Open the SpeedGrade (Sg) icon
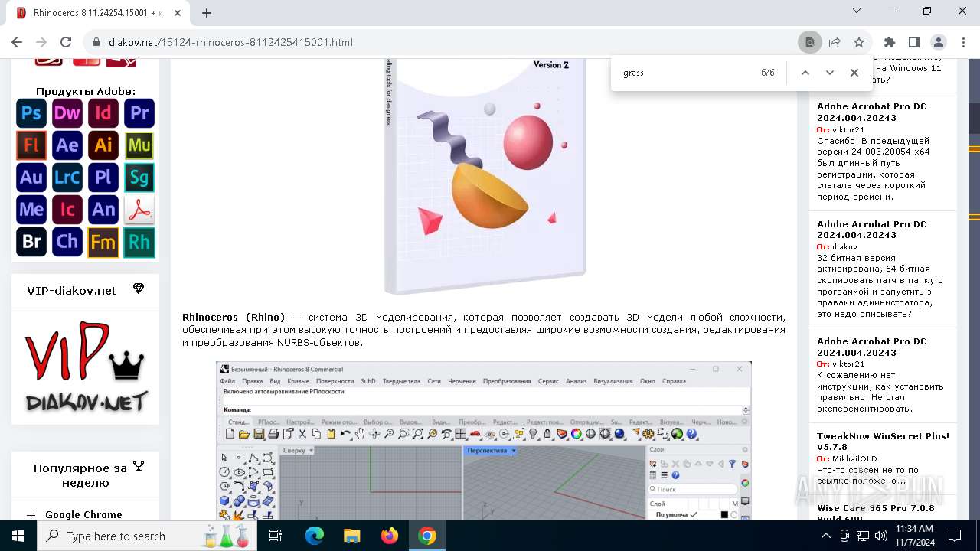This screenshot has width=980, height=551. click(x=139, y=178)
